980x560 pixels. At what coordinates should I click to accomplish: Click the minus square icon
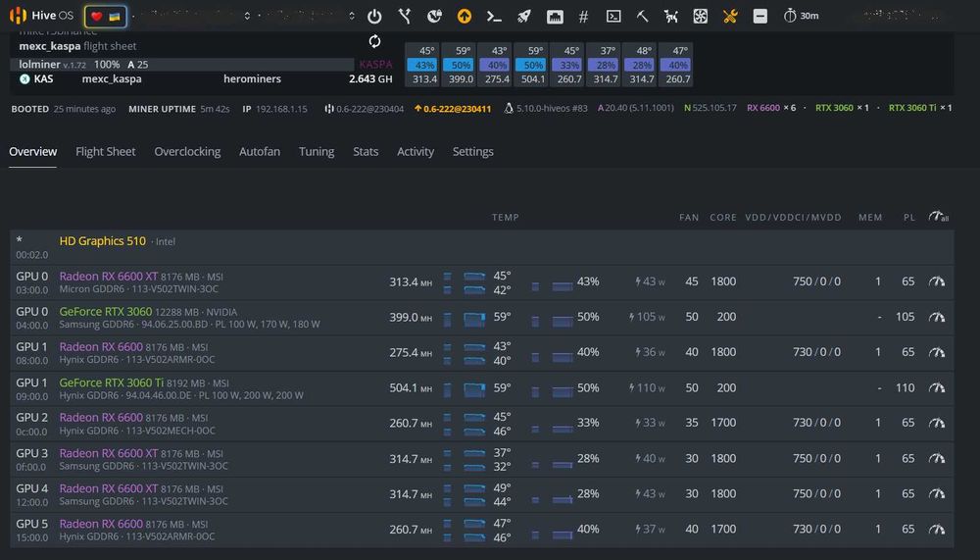pyautogui.click(x=760, y=17)
